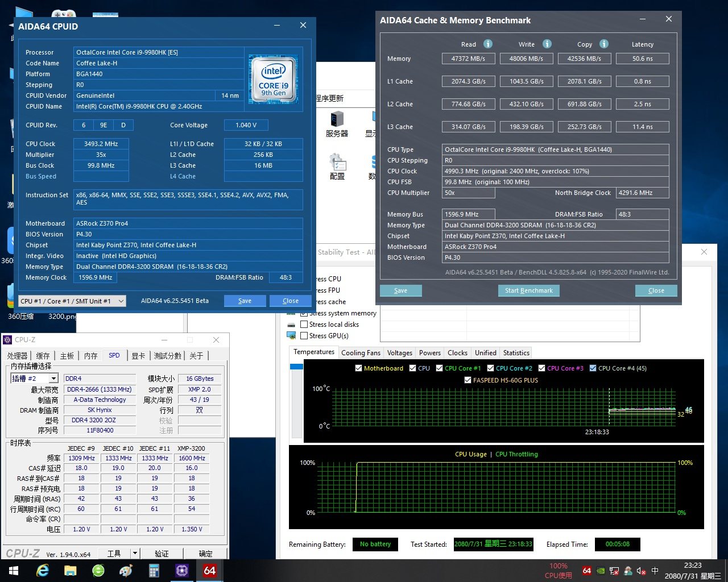
Task: Open the 主板 tab in CPU-Z
Action: tap(67, 356)
